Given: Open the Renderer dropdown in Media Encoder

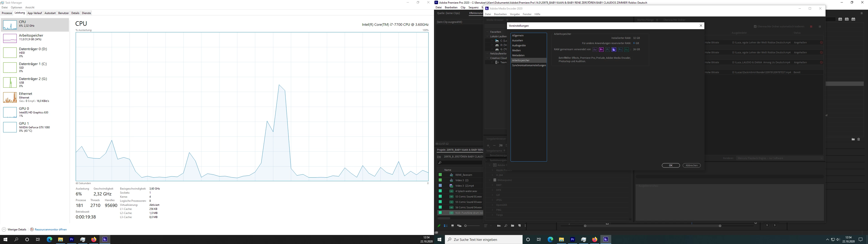Looking at the screenshot, I should click(x=780, y=158).
